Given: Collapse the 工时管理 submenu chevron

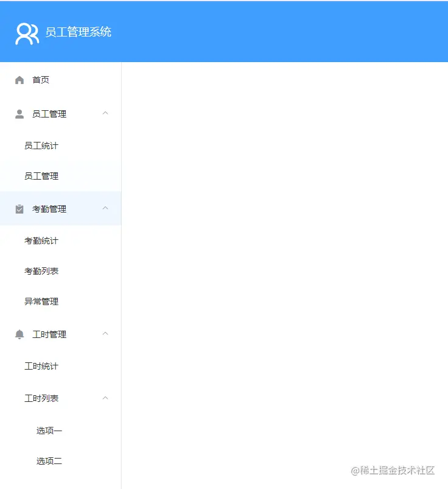Looking at the screenshot, I should coord(105,333).
